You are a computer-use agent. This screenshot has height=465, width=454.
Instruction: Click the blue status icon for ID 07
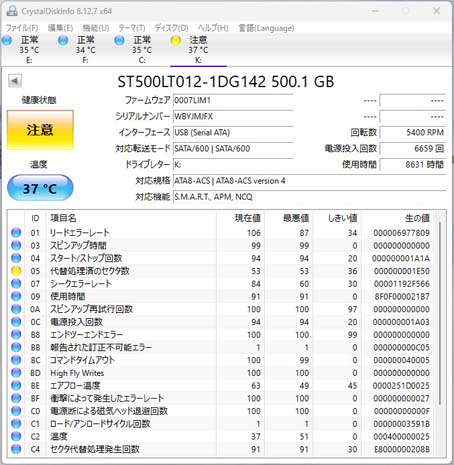pos(16,283)
